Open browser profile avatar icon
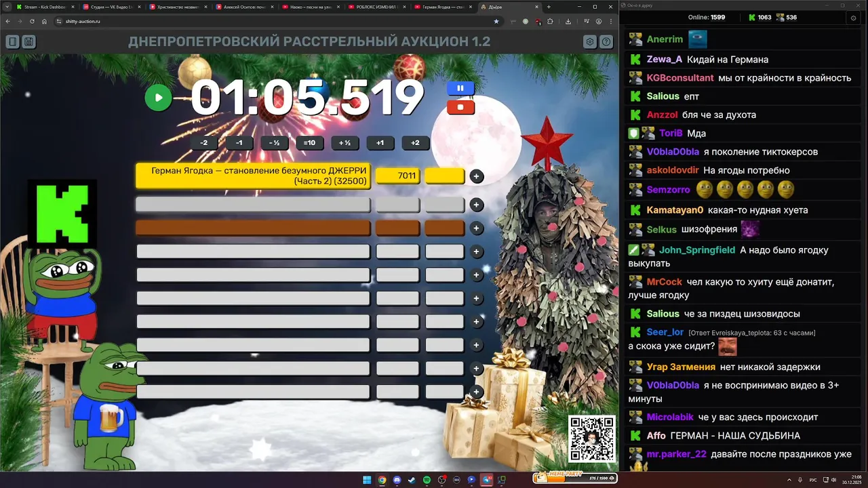Image resolution: width=868 pixels, height=488 pixels. click(x=599, y=21)
